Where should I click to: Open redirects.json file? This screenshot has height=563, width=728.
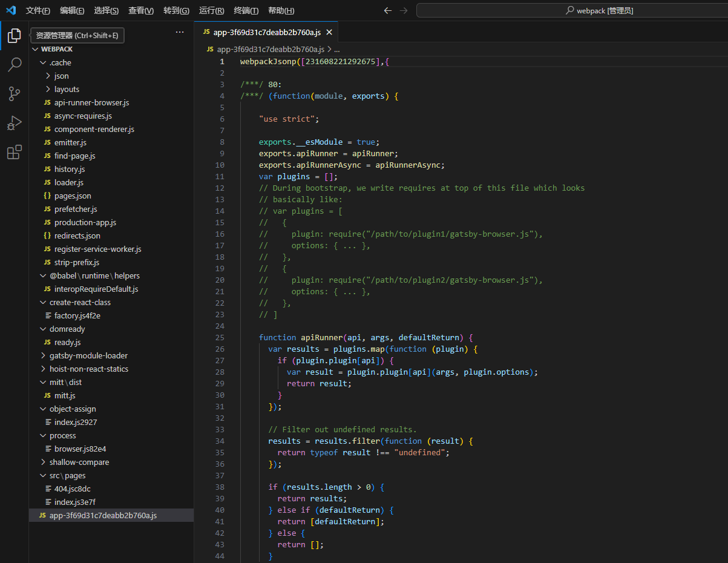click(x=111, y=235)
